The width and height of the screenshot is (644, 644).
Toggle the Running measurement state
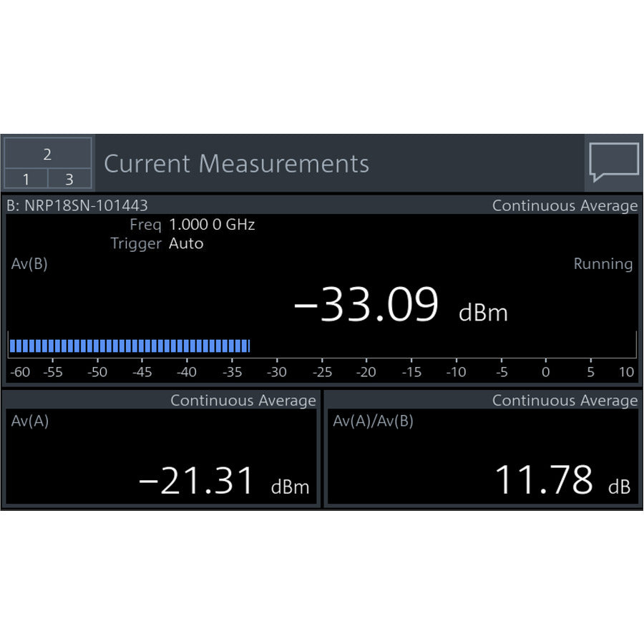[x=603, y=264]
